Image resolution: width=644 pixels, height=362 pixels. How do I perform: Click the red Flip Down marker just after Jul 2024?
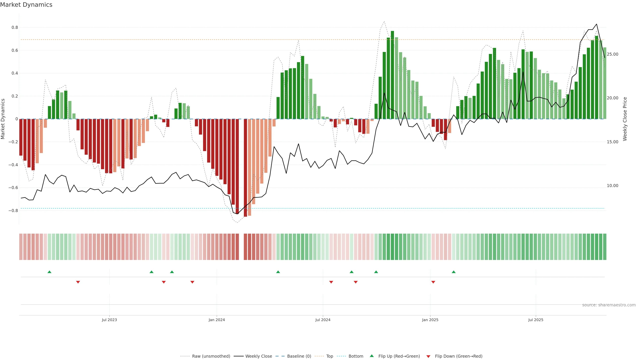(331, 282)
